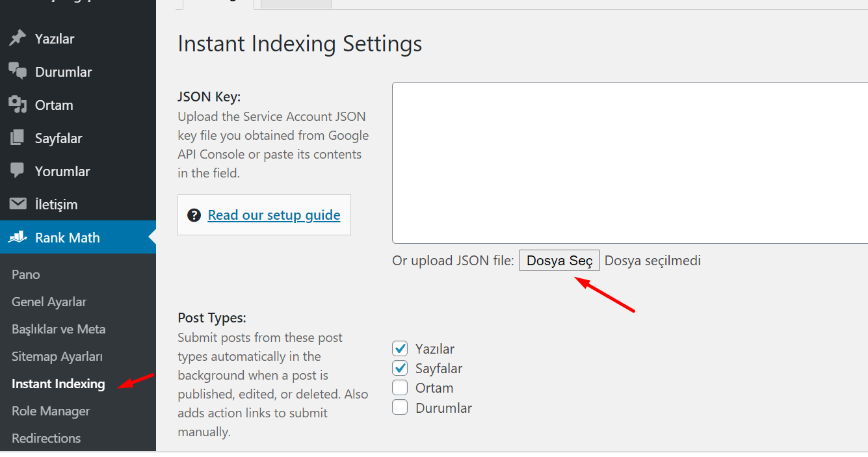Viewport: 868px width, 457px height.
Task: Click the Ortam media icon
Action: click(18, 105)
